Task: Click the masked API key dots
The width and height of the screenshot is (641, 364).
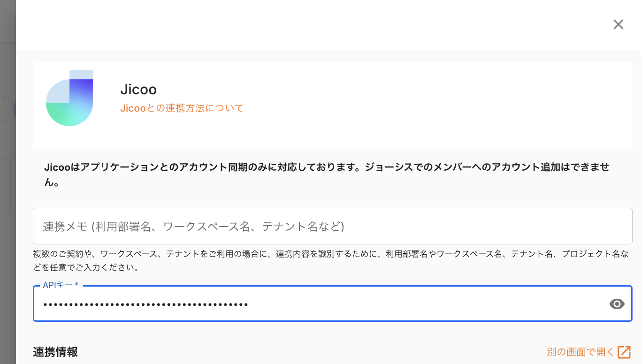Action: tap(145, 305)
